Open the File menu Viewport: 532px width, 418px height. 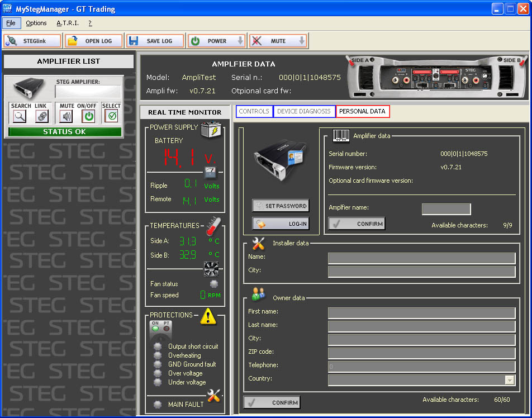pyautogui.click(x=11, y=23)
